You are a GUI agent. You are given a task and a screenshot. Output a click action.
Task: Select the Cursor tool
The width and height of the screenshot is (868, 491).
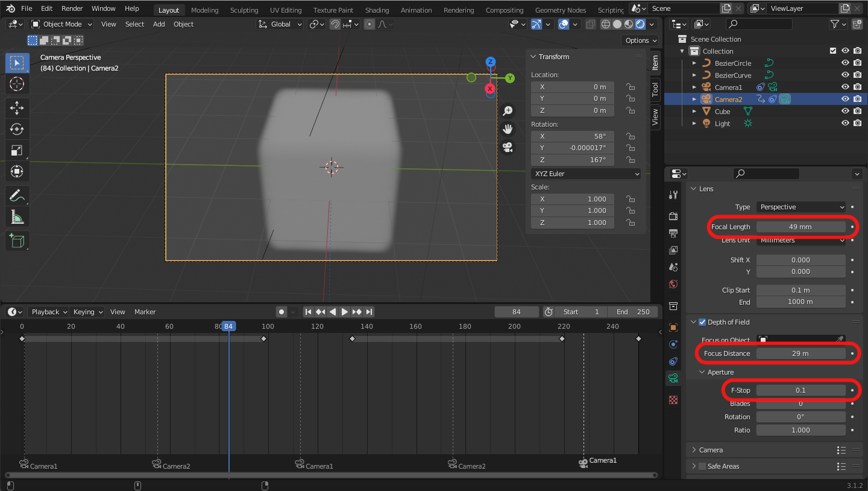pyautogui.click(x=17, y=84)
